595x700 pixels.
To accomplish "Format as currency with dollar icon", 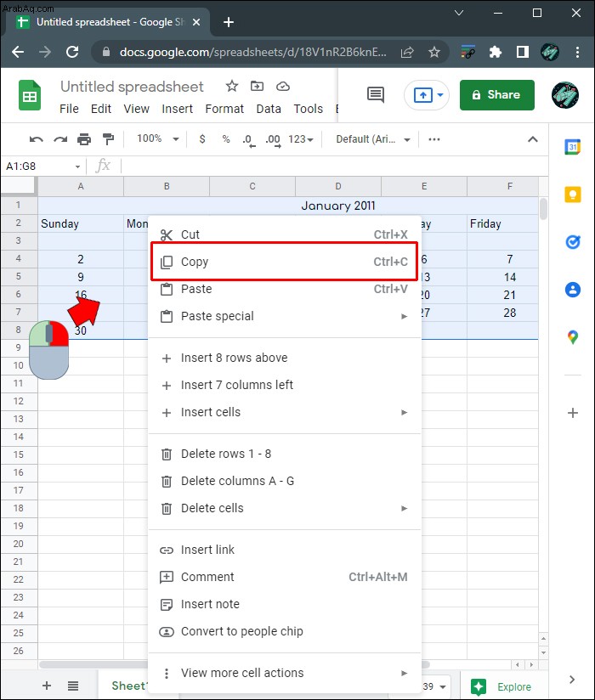I will [202, 139].
